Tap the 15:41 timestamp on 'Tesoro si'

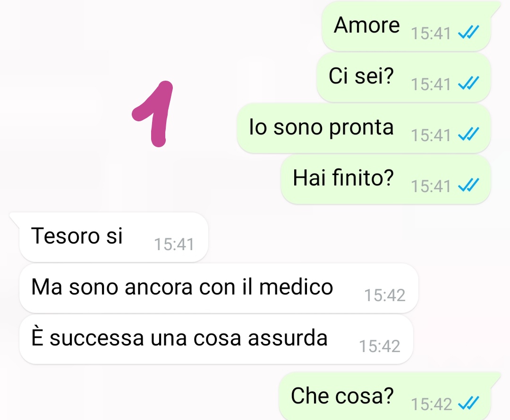(174, 244)
